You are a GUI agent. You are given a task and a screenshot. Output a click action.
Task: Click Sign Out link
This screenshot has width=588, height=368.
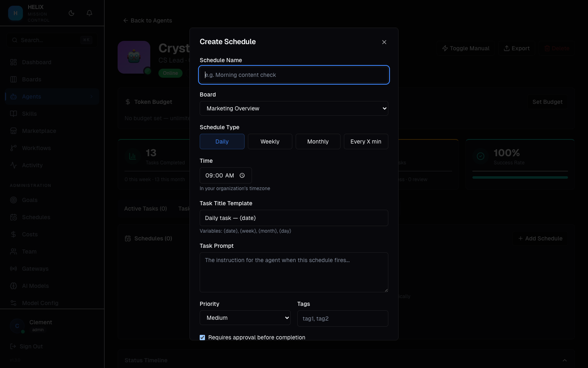(27, 346)
